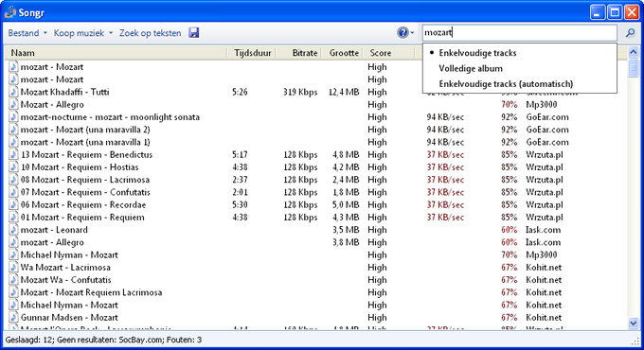Click the save disk icon in toolbar
The height and width of the screenshot is (350, 644).
pyautogui.click(x=194, y=33)
